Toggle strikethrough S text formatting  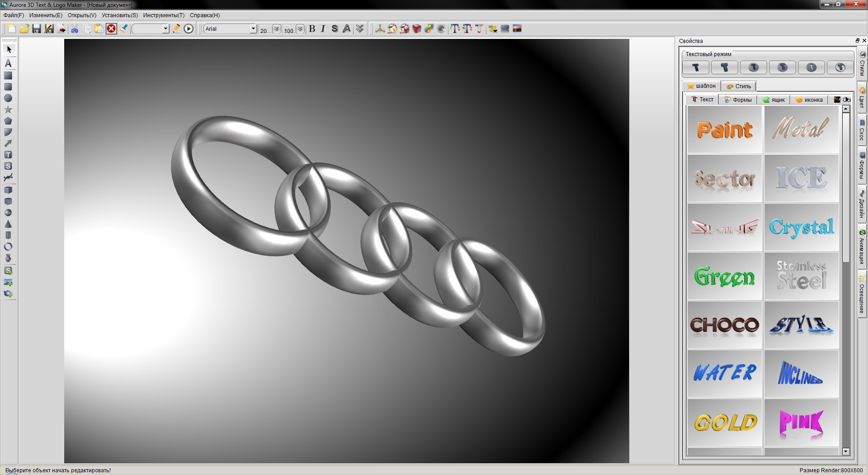coord(335,29)
